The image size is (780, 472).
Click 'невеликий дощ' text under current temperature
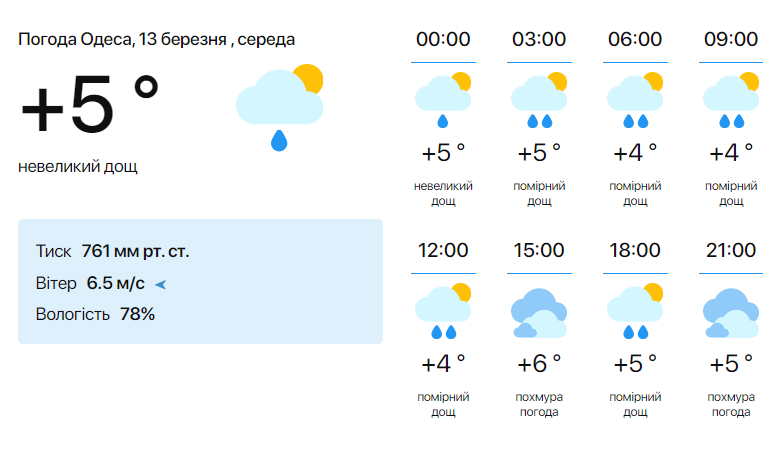click(x=78, y=166)
